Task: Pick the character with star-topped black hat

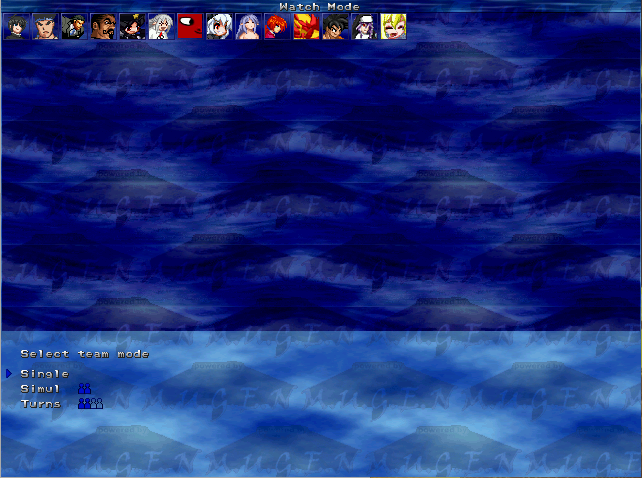Action: point(133,27)
